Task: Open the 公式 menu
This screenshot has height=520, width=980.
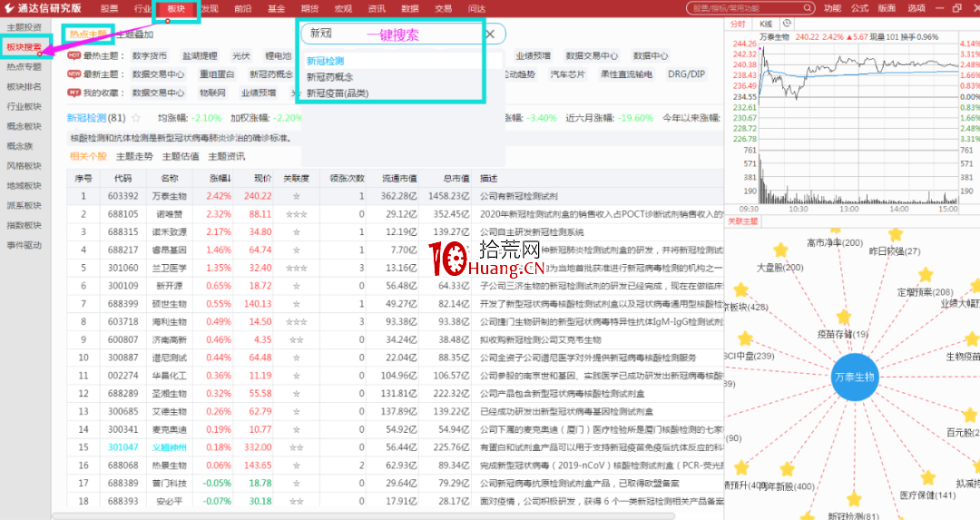Action: click(x=859, y=8)
